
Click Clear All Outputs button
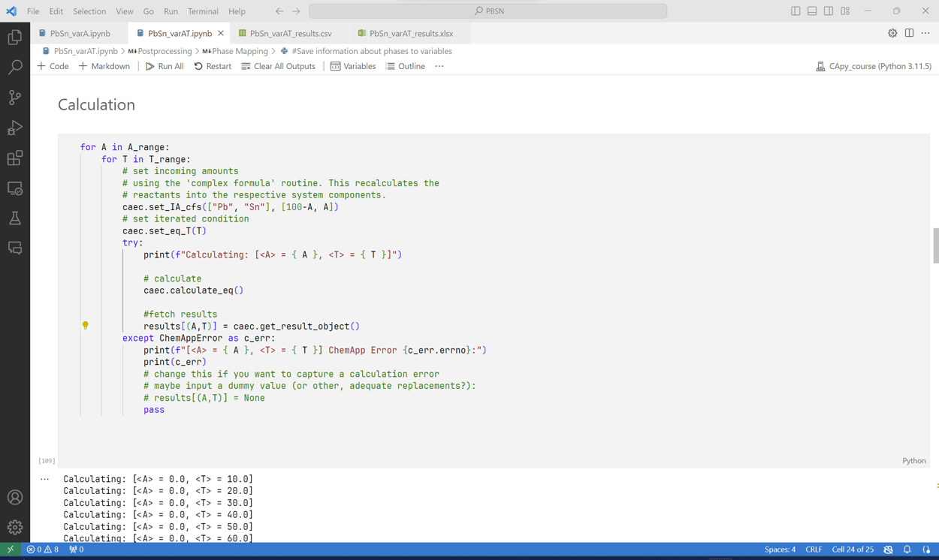tap(278, 66)
